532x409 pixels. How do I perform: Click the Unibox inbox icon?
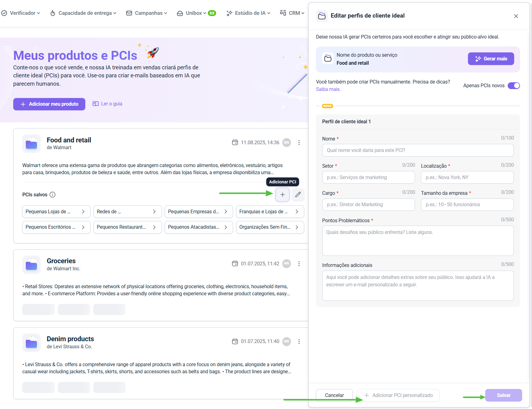(x=180, y=13)
